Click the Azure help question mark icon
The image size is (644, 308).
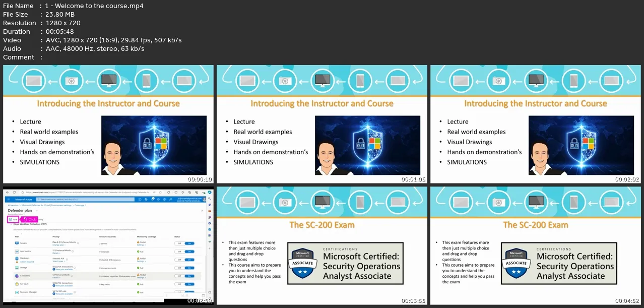pos(164,199)
